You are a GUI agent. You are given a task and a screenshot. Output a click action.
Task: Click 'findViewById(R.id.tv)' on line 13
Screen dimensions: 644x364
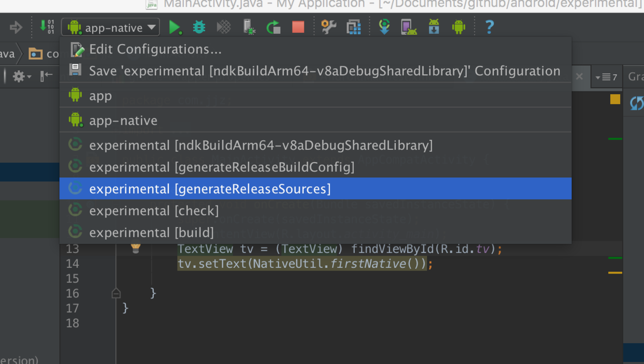point(424,249)
